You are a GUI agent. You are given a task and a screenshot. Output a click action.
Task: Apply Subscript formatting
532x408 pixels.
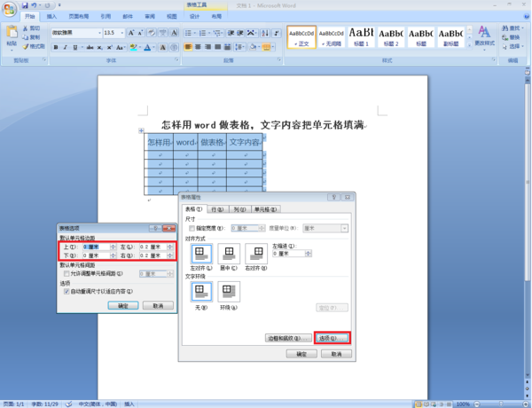click(x=99, y=48)
